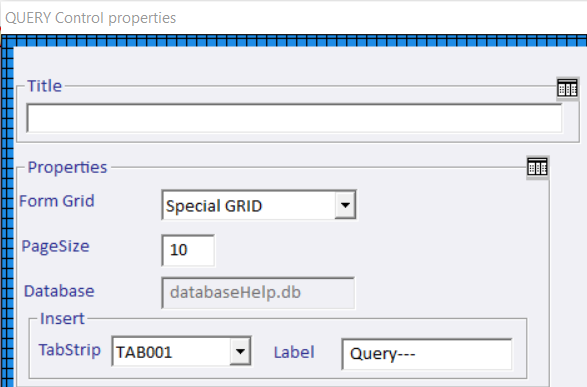587x387 pixels.
Task: Click the QUERY Control properties window title
Action: [91, 18]
